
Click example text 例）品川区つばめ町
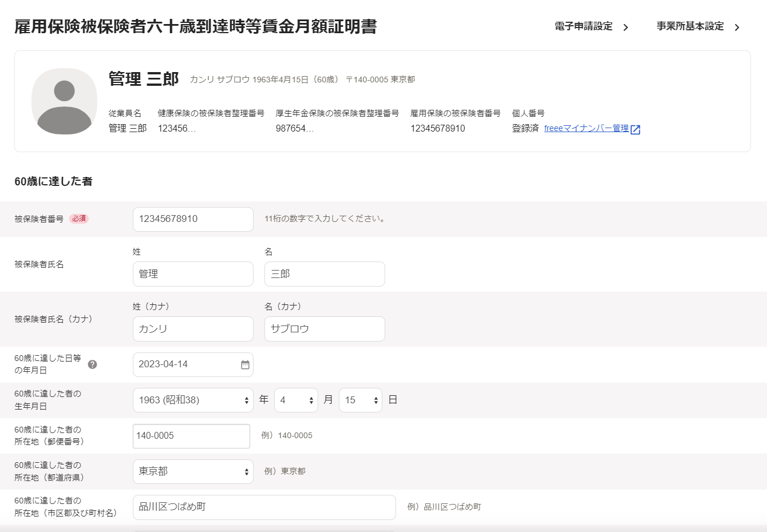(x=444, y=507)
